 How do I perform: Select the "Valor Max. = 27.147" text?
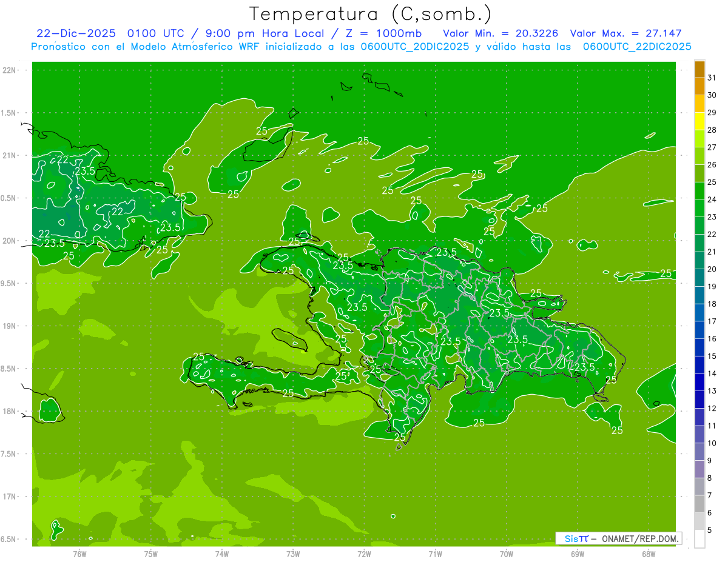tap(631, 33)
